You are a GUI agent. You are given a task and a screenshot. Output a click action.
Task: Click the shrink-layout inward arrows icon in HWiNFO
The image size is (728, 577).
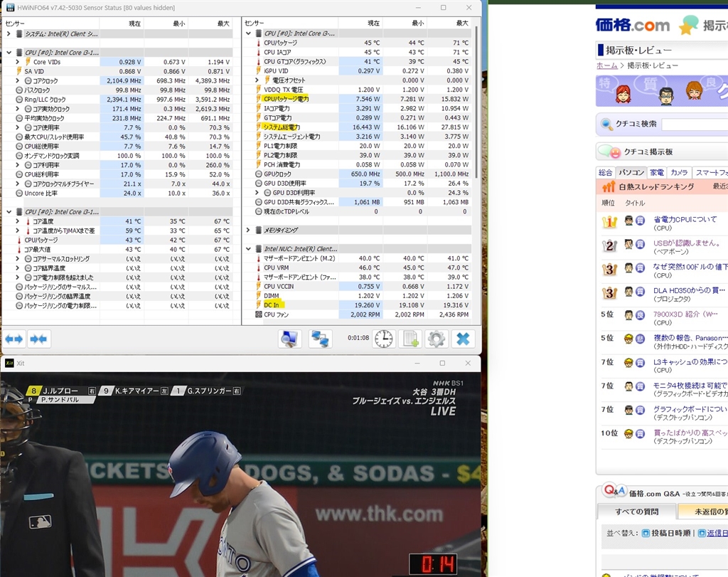tap(38, 339)
